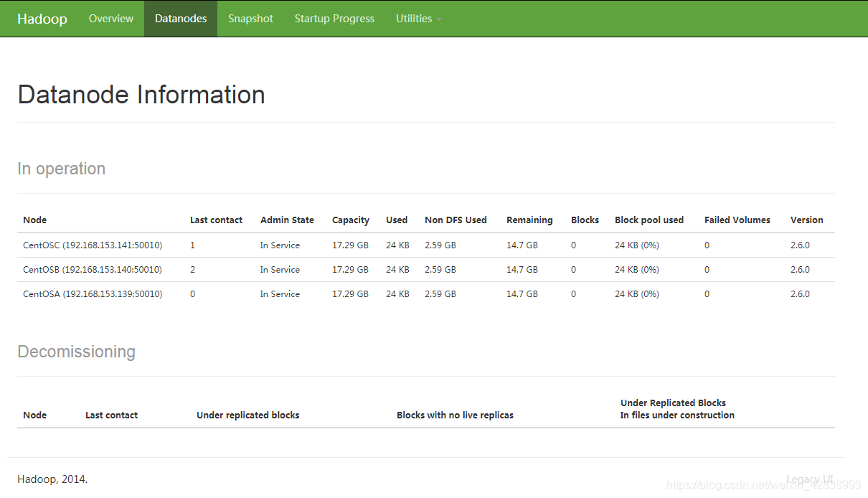
Task: Click the Under replicated blocks header
Action: click(x=248, y=415)
